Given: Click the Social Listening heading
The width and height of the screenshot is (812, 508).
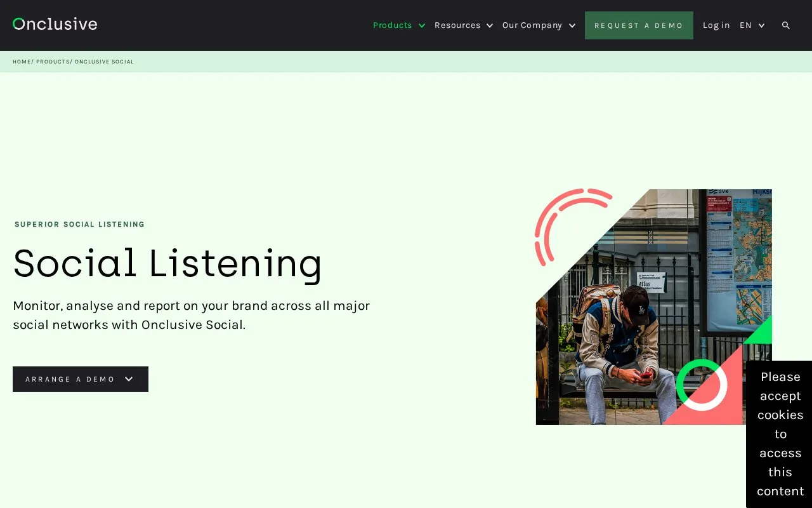Looking at the screenshot, I should pyautogui.click(x=167, y=264).
